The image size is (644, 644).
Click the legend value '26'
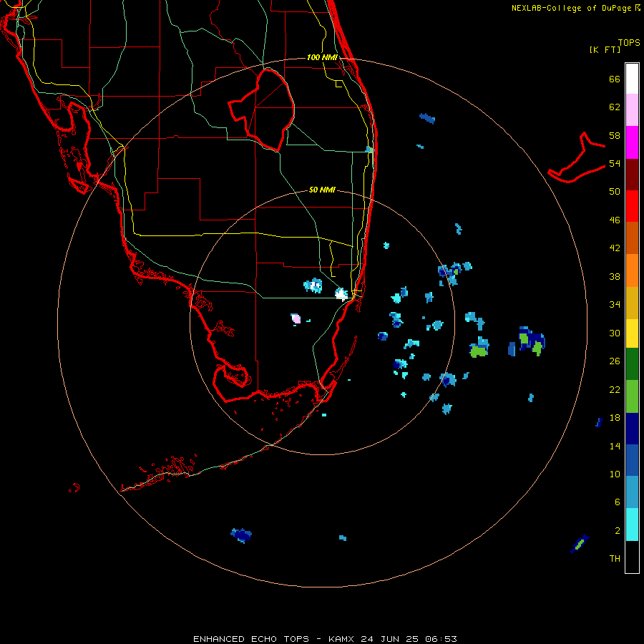pos(615,361)
